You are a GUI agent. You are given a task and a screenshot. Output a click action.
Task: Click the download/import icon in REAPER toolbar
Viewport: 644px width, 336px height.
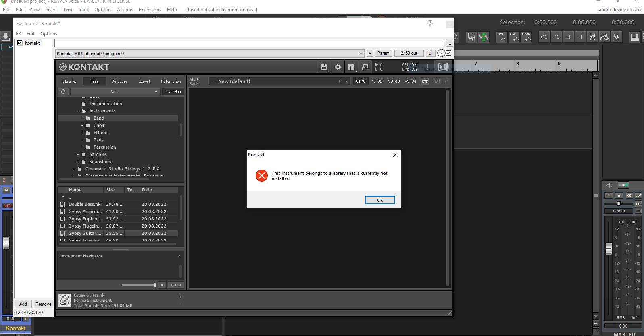(6, 37)
